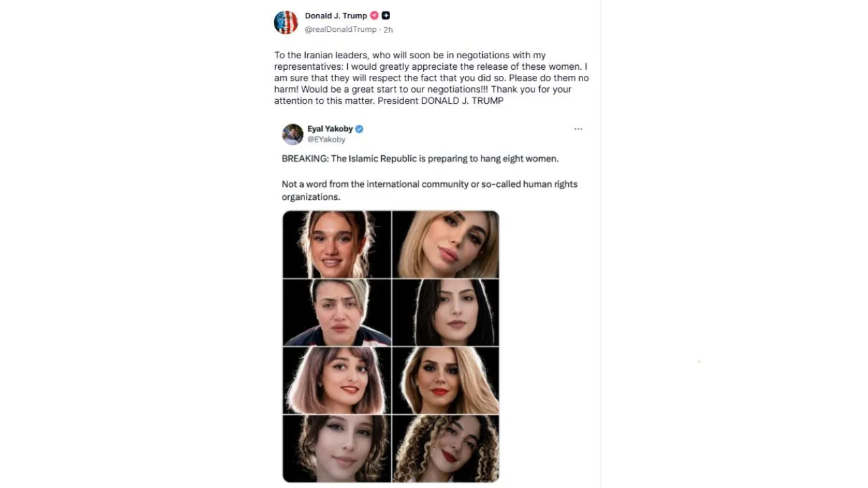Open the @realDonaldTrump handle link
Image resolution: width=868 pixels, height=488 pixels.
[x=340, y=30]
